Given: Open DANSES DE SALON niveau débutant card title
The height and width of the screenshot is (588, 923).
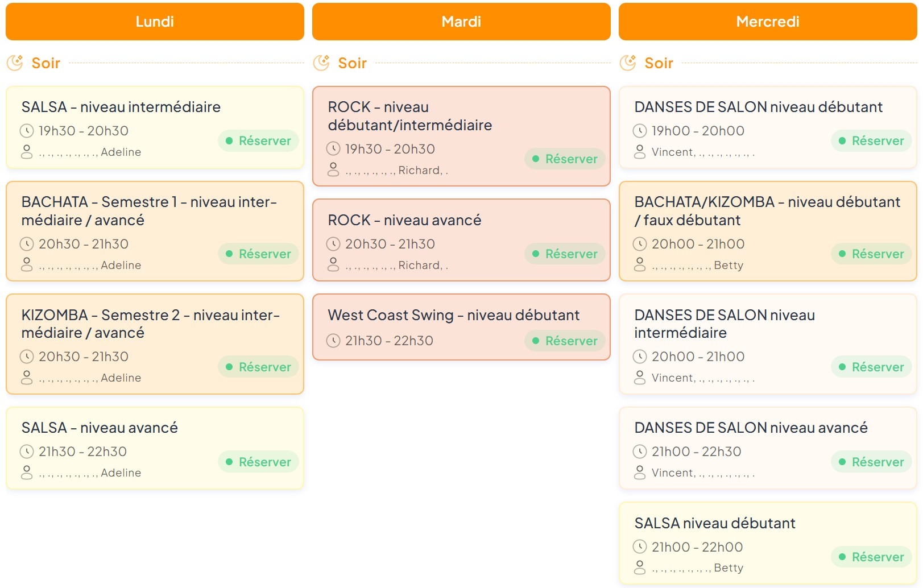Looking at the screenshot, I should pyautogui.click(x=758, y=107).
